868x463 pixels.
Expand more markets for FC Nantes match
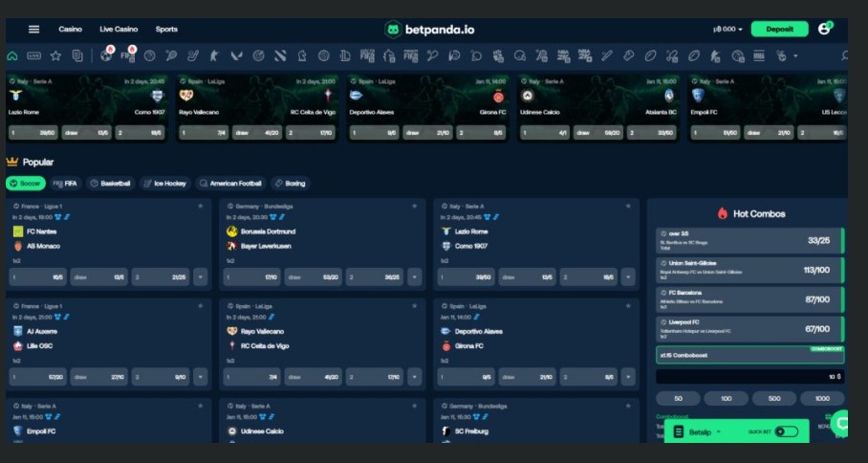(201, 276)
